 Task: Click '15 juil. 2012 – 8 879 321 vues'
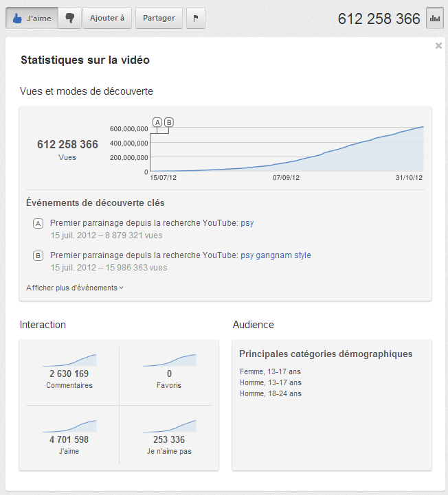pos(107,235)
